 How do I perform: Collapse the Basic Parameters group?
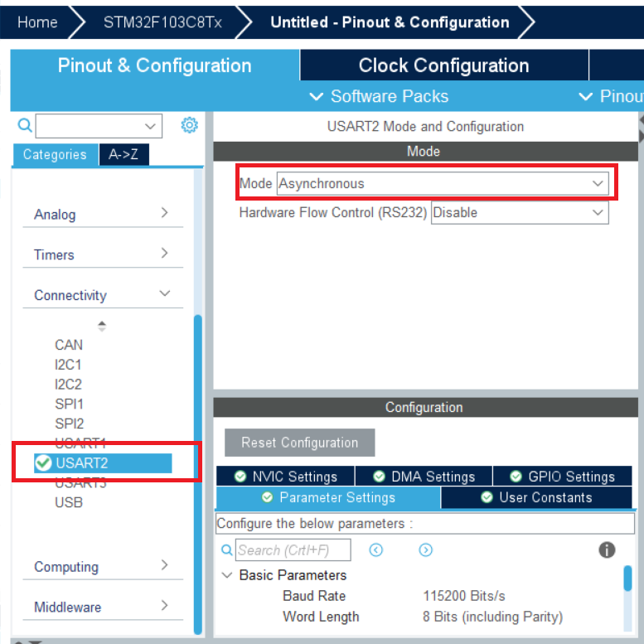(227, 575)
